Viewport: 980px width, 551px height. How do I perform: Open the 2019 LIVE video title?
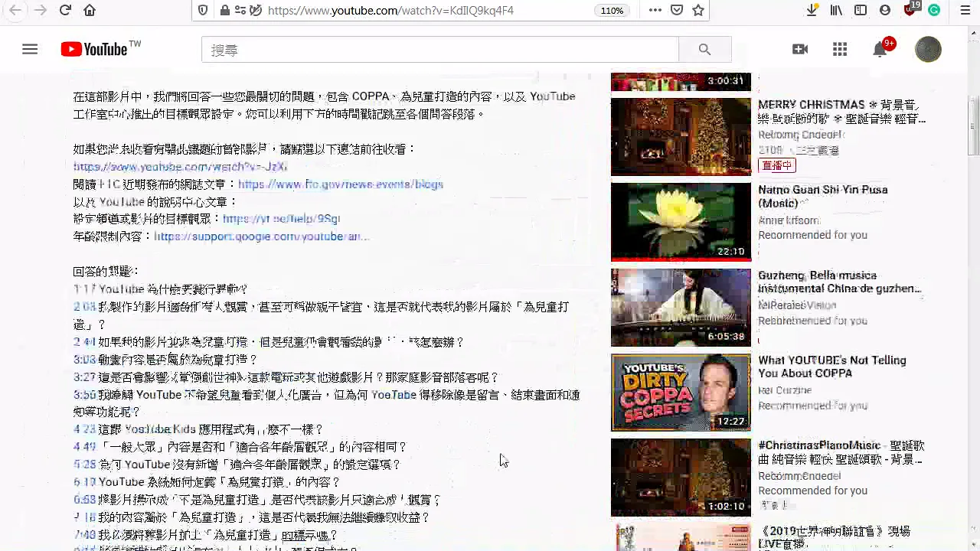[834, 537]
